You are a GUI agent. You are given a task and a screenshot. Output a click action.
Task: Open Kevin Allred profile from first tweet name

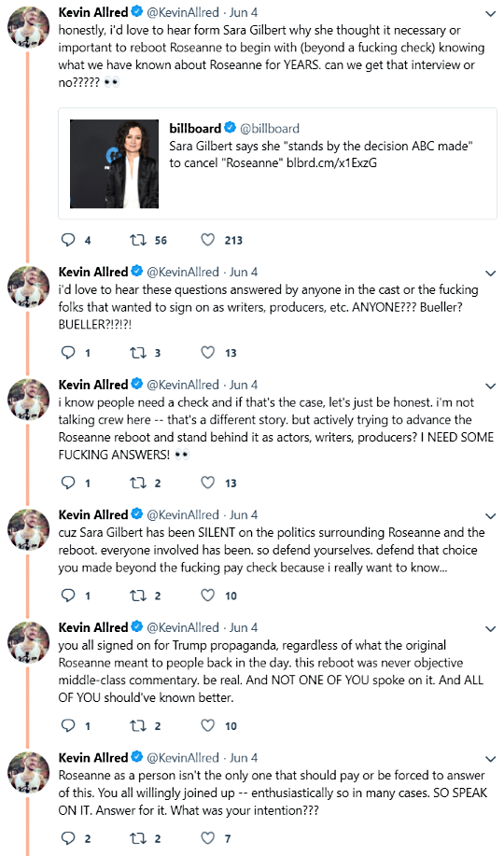pyautogui.click(x=92, y=12)
